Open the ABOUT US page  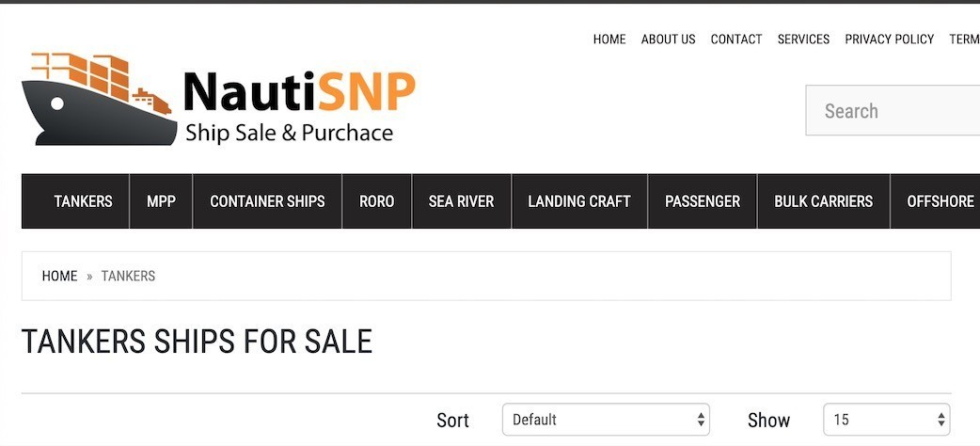point(668,40)
